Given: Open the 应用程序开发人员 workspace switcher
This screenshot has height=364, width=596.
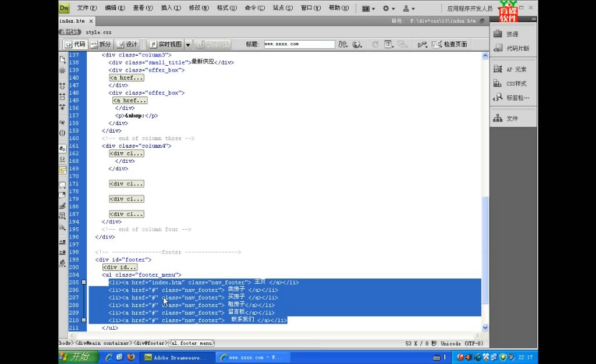Looking at the screenshot, I should pyautogui.click(x=470, y=8).
